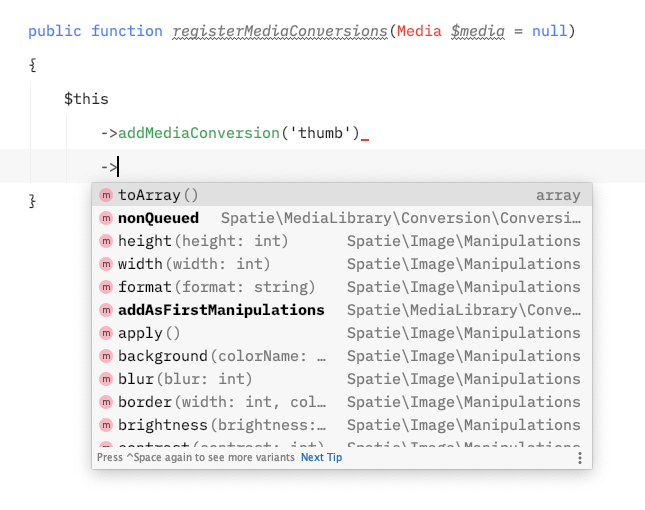Click method icon beside border

(x=106, y=402)
